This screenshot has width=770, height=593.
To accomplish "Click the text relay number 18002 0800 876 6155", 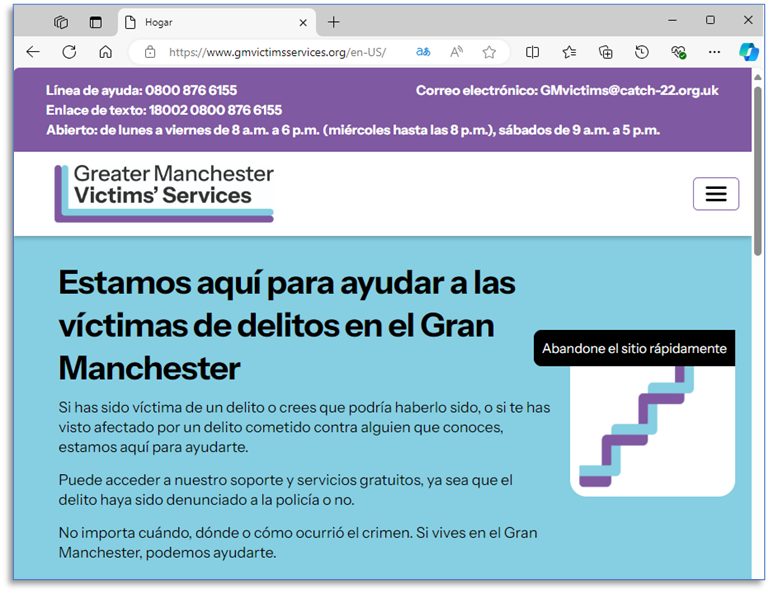I will tap(215, 110).
